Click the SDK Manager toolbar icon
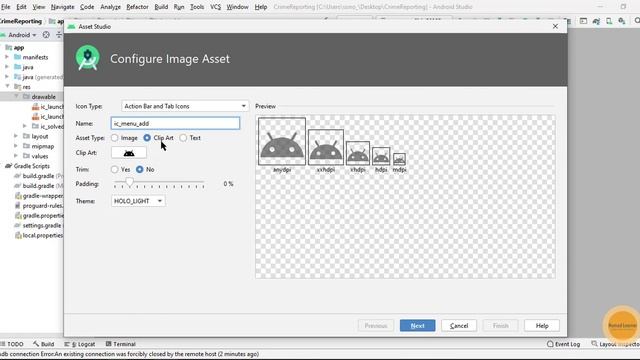Screen dimensions: 640x360 tap(622, 21)
